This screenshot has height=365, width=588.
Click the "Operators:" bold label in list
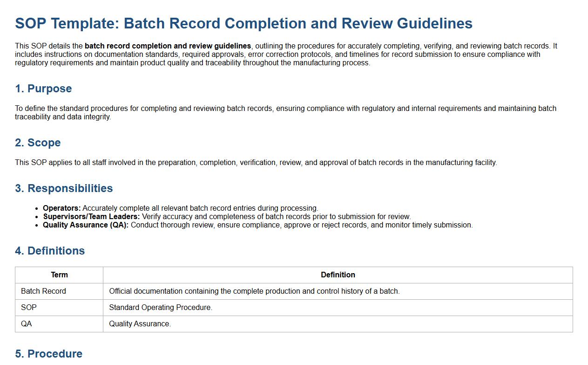(62, 208)
